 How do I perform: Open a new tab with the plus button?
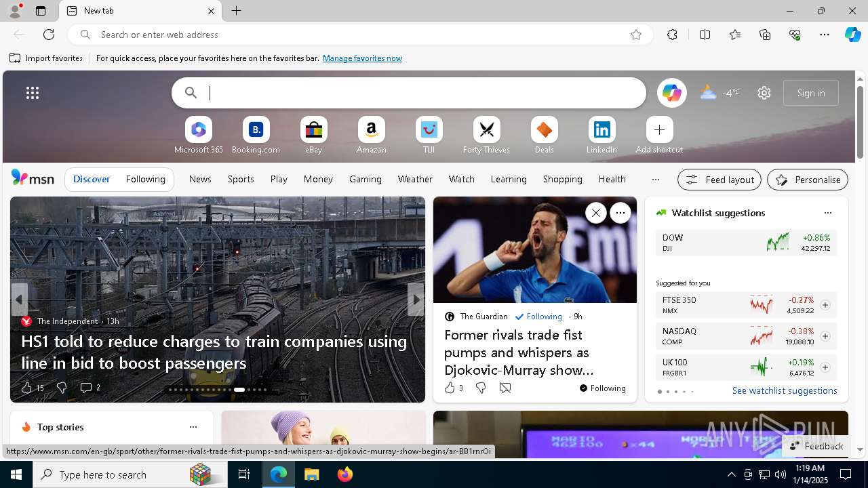point(236,11)
